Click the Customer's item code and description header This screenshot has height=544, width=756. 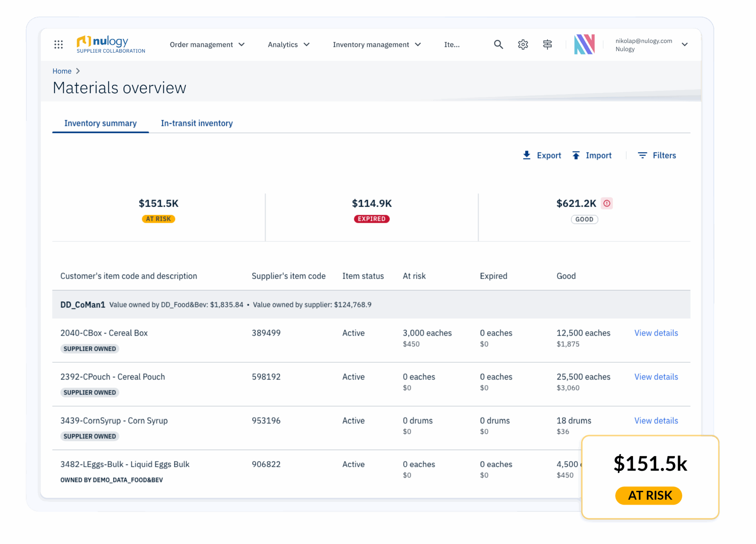(x=128, y=276)
